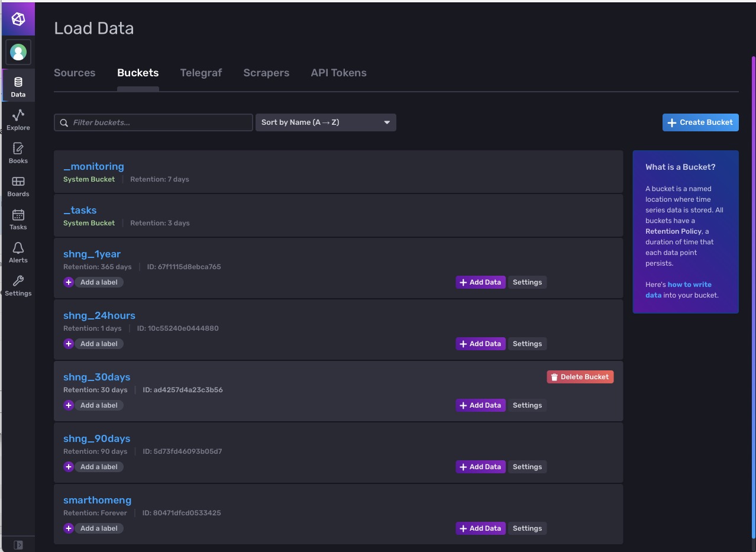The height and width of the screenshot is (552, 756).
Task: Open the API Tokens tab
Action: point(338,73)
